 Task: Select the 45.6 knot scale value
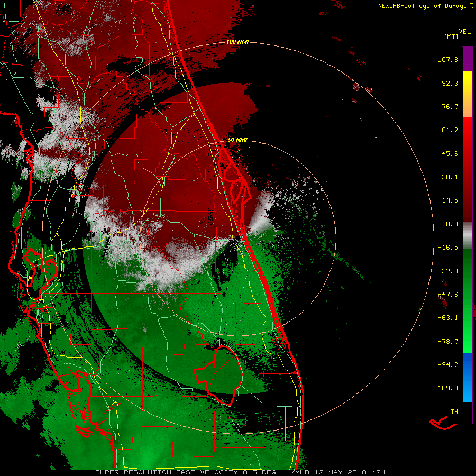tap(450, 153)
